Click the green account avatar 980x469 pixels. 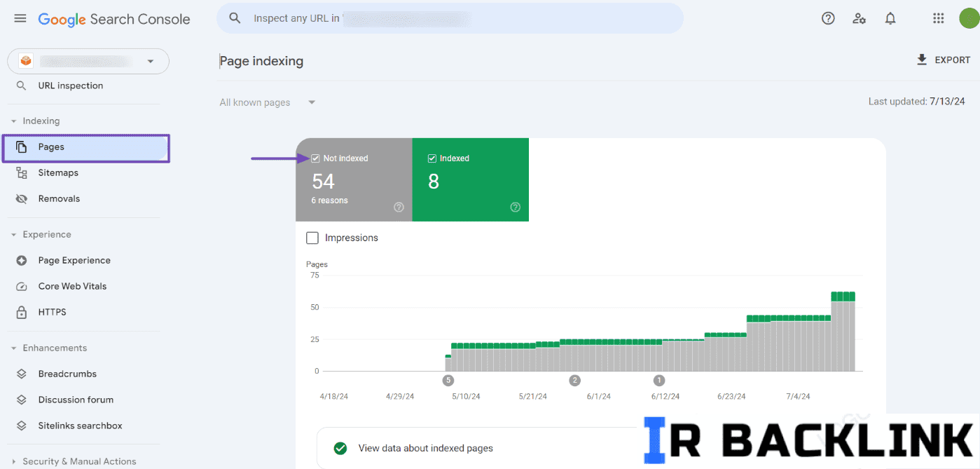tap(969, 18)
